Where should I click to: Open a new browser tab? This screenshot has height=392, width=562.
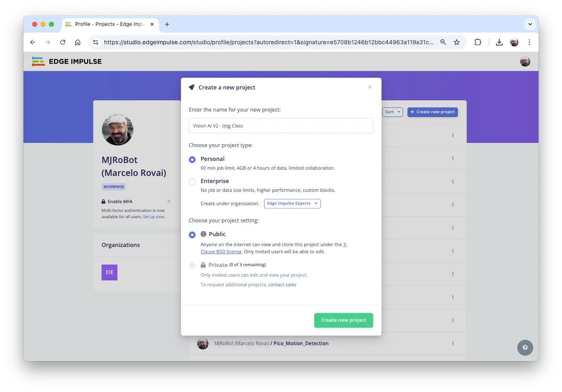point(167,24)
